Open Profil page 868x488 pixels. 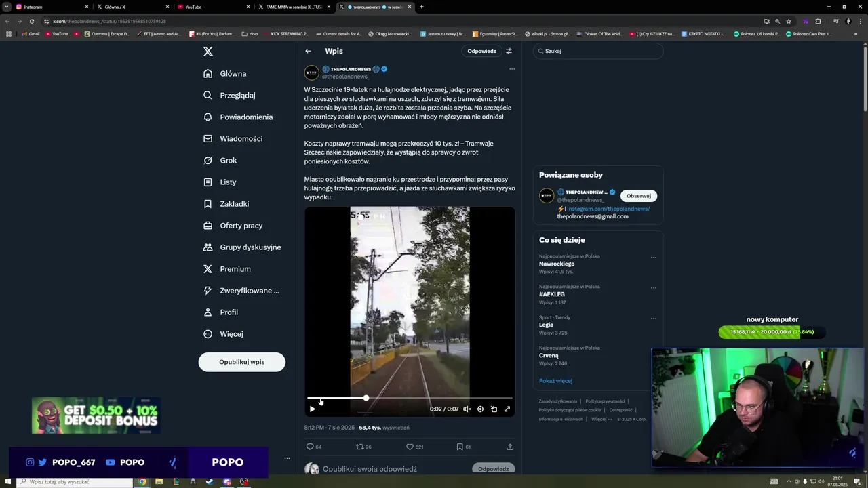[x=220, y=312]
